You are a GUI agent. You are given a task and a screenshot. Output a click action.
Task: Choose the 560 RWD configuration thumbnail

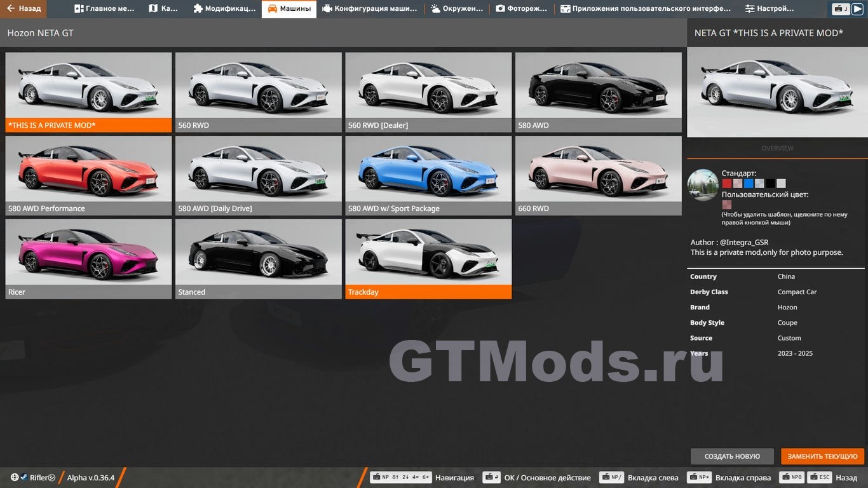coord(258,92)
